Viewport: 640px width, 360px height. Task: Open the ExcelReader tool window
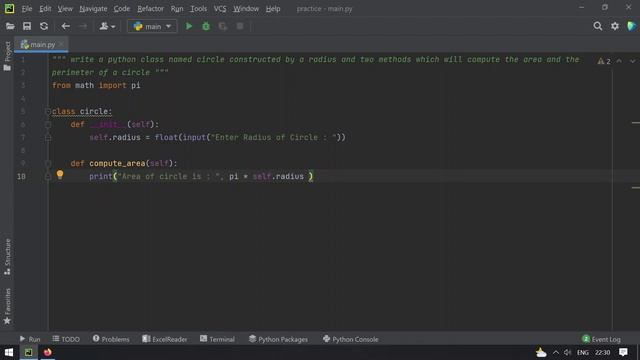pos(164,339)
